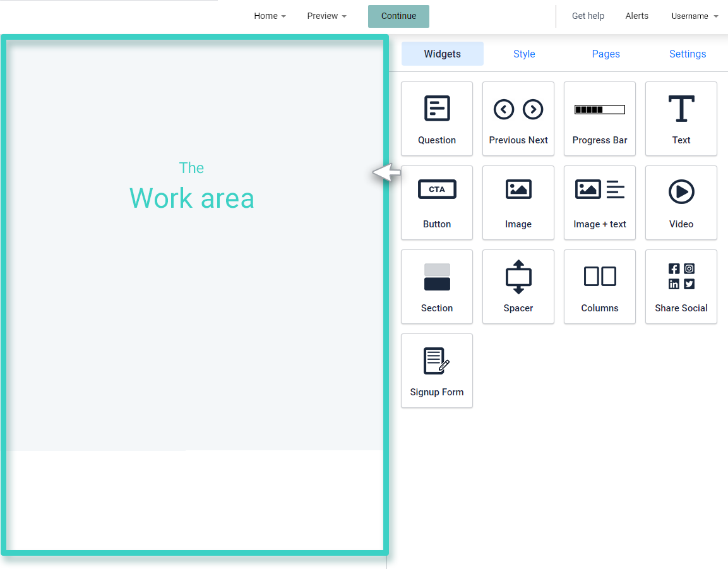The image size is (728, 569).
Task: Select the Spacer widget
Action: tap(518, 287)
